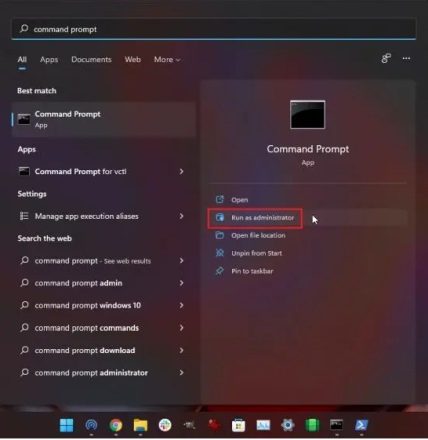Switch to the Apps filter tab
Image resolution: width=428 pixels, height=440 pixels.
click(x=49, y=60)
